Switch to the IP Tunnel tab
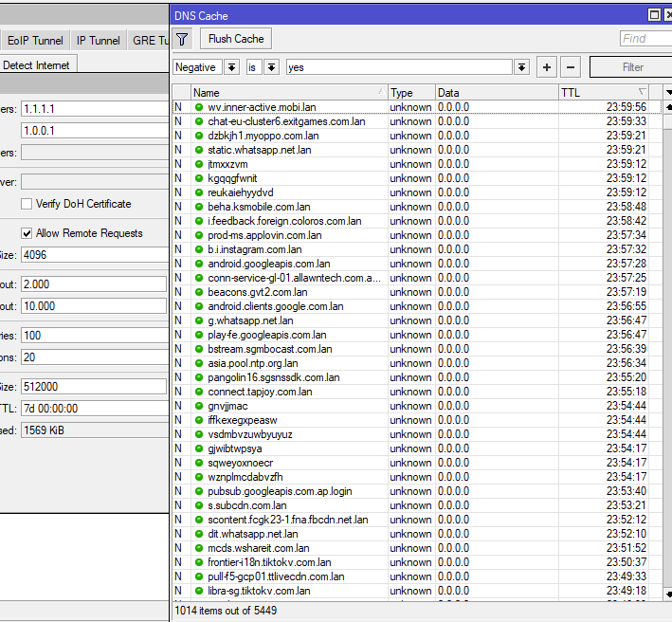The image size is (672, 622). (99, 41)
